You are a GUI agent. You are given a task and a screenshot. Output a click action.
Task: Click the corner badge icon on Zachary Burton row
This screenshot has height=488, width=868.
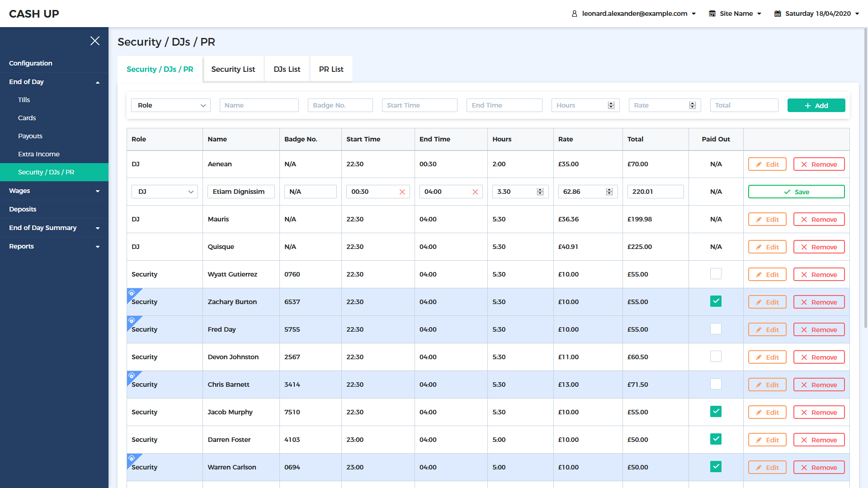pyautogui.click(x=132, y=293)
